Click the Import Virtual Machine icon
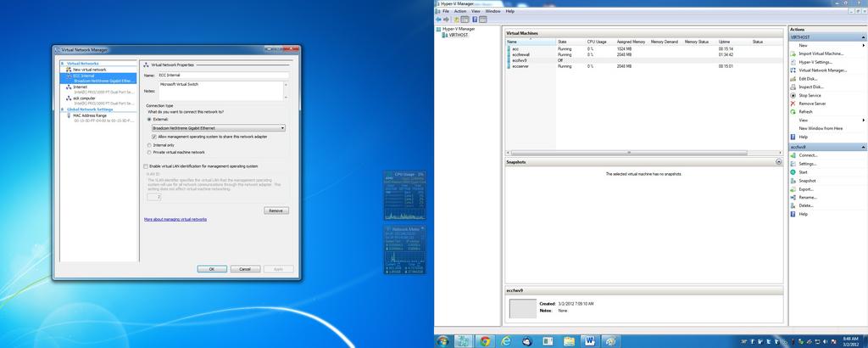The height and width of the screenshot is (348, 868). pyautogui.click(x=793, y=53)
